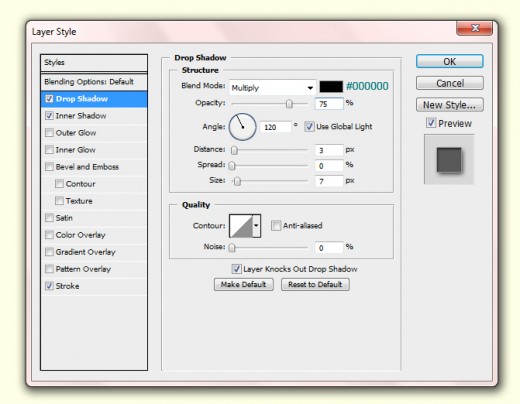Click the Angle value field
Viewport: 520px width, 404px height.
pos(276,127)
